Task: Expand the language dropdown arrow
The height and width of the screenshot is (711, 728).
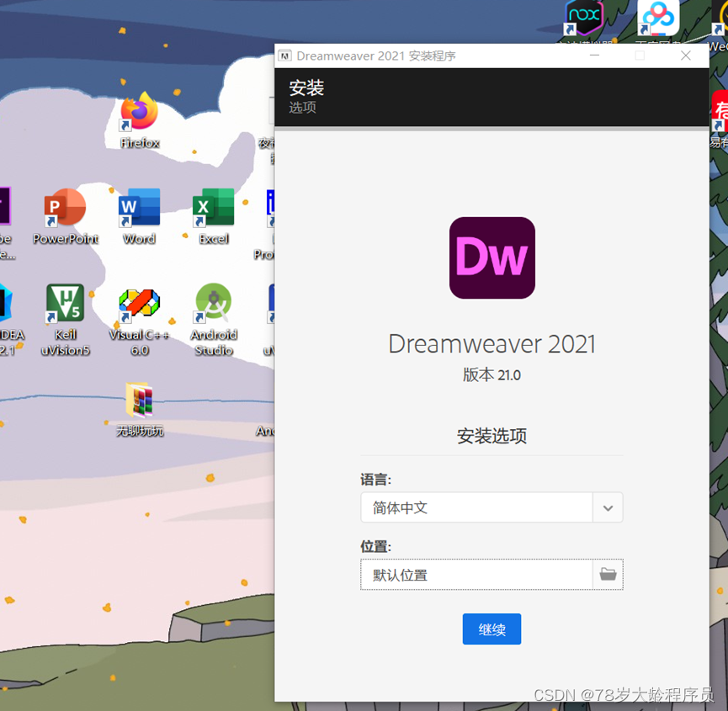Action: click(x=608, y=507)
